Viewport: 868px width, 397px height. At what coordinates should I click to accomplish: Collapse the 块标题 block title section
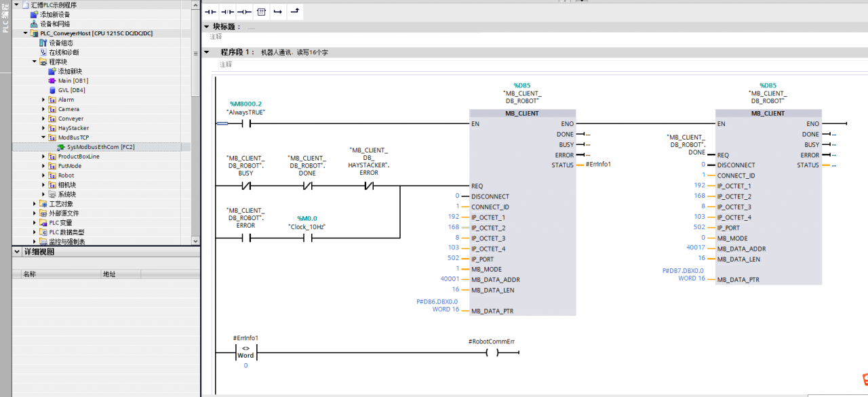[208, 26]
